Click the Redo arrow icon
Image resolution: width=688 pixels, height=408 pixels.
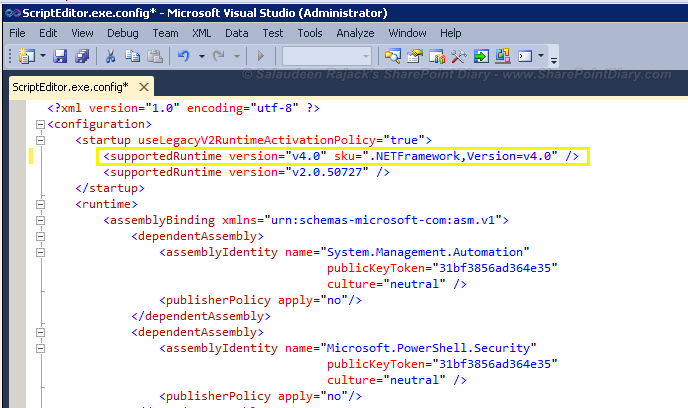219,56
